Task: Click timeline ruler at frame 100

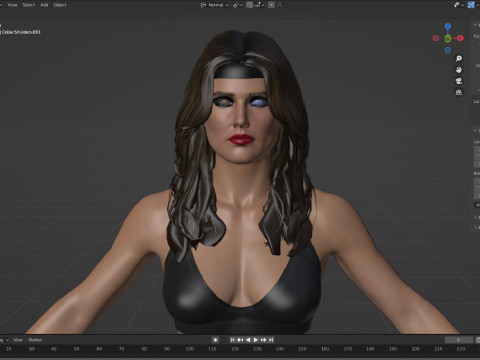Action: (189, 349)
